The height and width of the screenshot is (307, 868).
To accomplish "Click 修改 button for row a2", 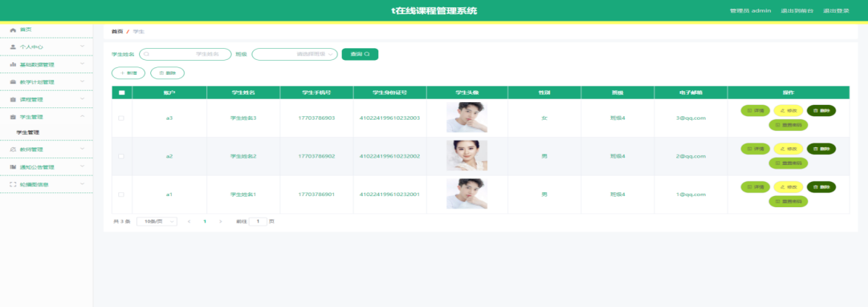I will pos(788,149).
